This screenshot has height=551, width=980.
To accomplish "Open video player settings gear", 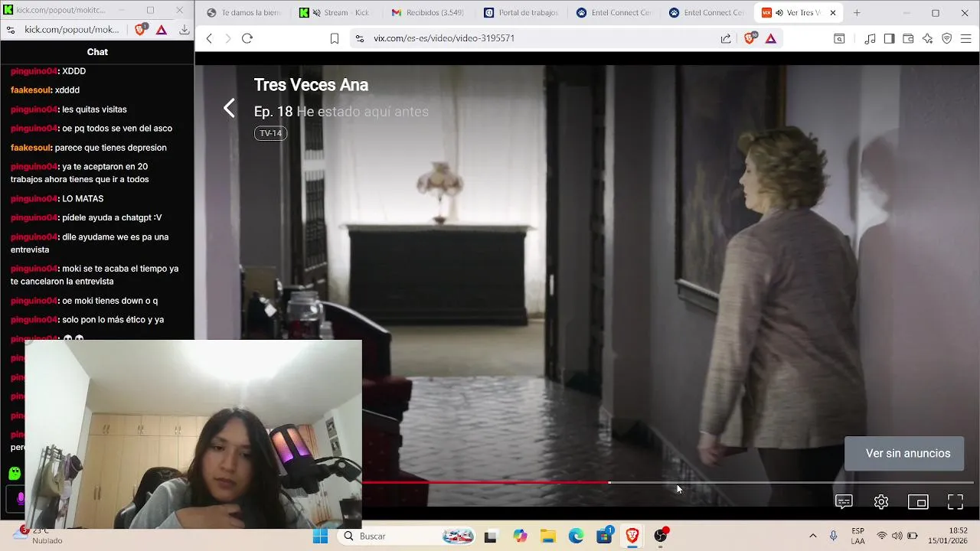I will [881, 502].
